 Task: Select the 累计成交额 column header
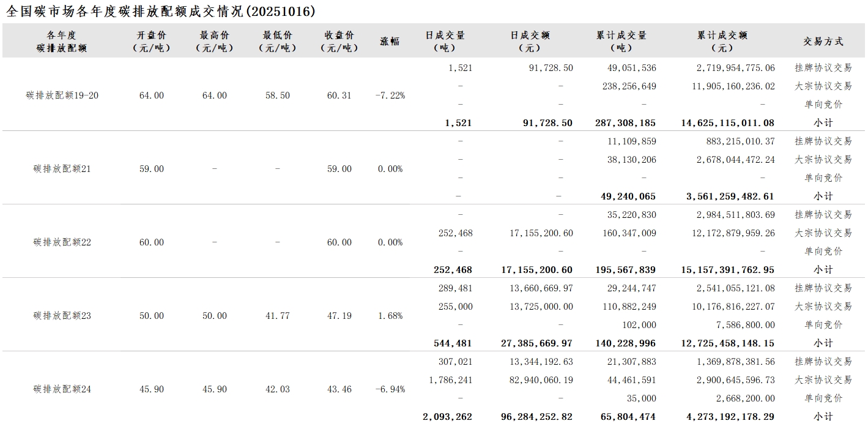point(722,42)
